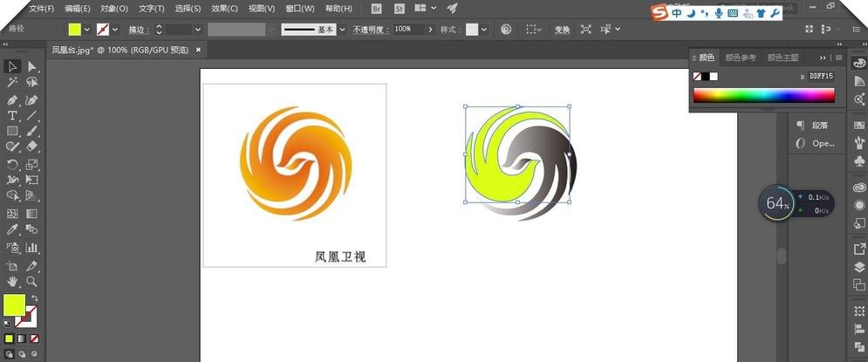Click the Recolor Artwork wheel icon
Viewport: 868px width, 362px height.
coord(506,29)
